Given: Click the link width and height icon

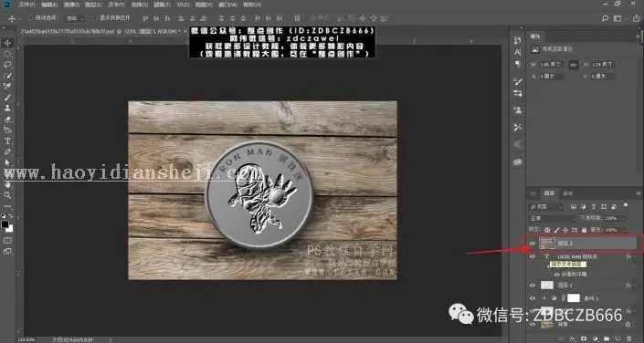Looking at the screenshot, I should [573, 65].
